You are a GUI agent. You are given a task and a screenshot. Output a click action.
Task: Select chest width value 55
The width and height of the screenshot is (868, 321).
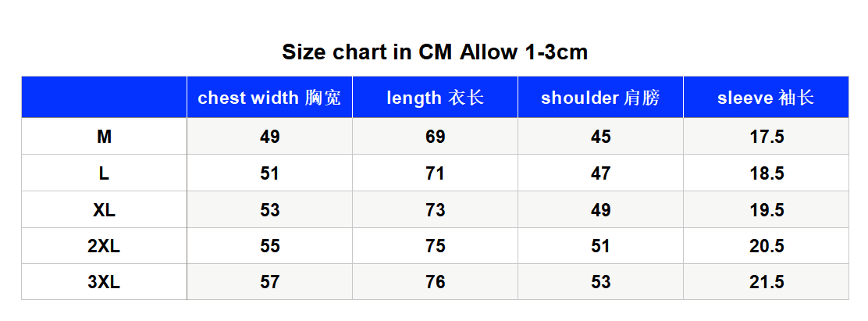(269, 246)
